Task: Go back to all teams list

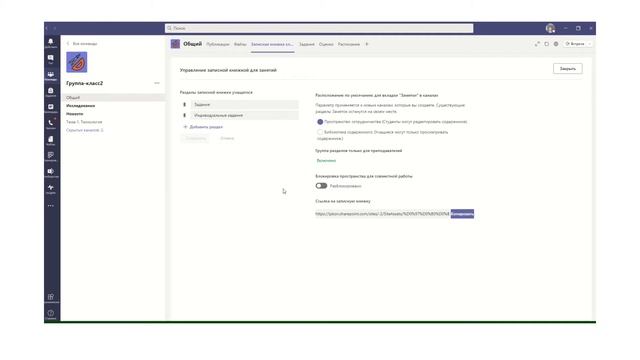Action: (x=82, y=43)
